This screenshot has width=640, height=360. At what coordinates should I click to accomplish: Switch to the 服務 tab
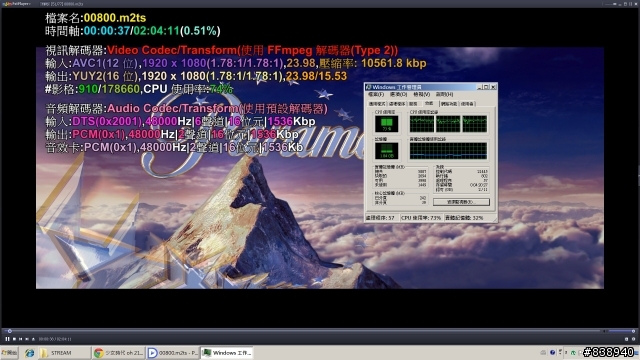[x=413, y=104]
